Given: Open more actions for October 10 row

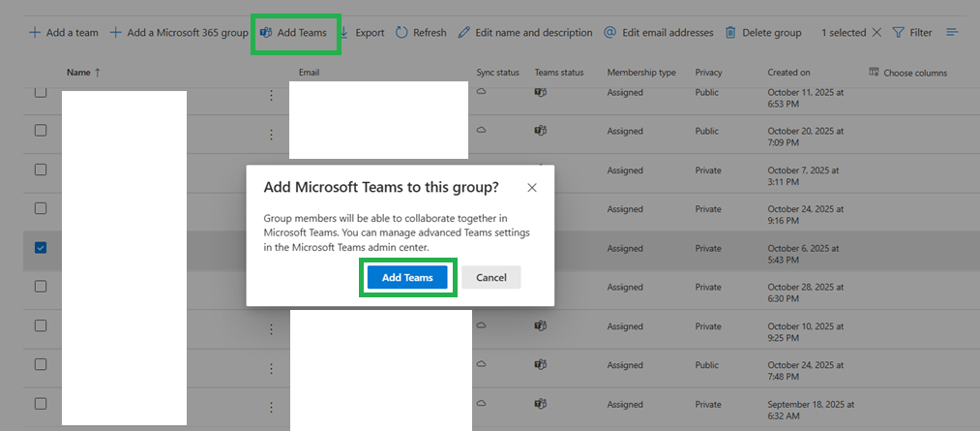Looking at the screenshot, I should (x=271, y=329).
